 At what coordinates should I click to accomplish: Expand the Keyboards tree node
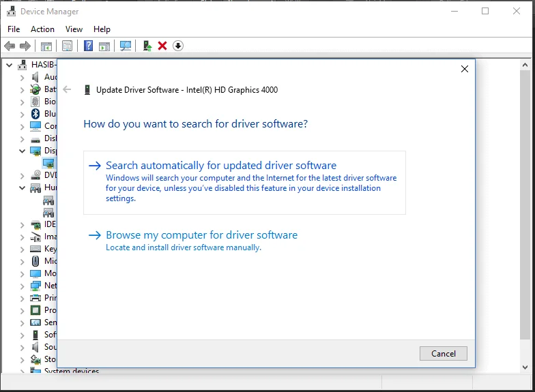click(x=22, y=250)
